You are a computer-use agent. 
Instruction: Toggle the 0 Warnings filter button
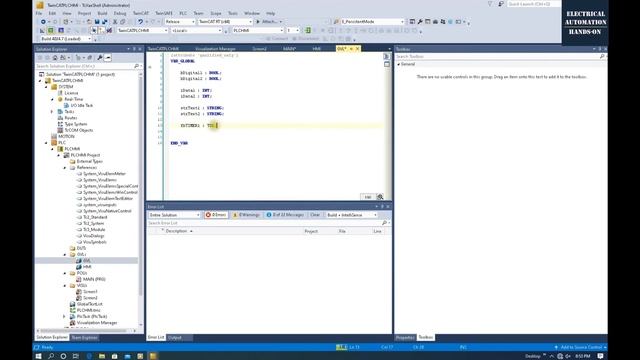pos(246,215)
